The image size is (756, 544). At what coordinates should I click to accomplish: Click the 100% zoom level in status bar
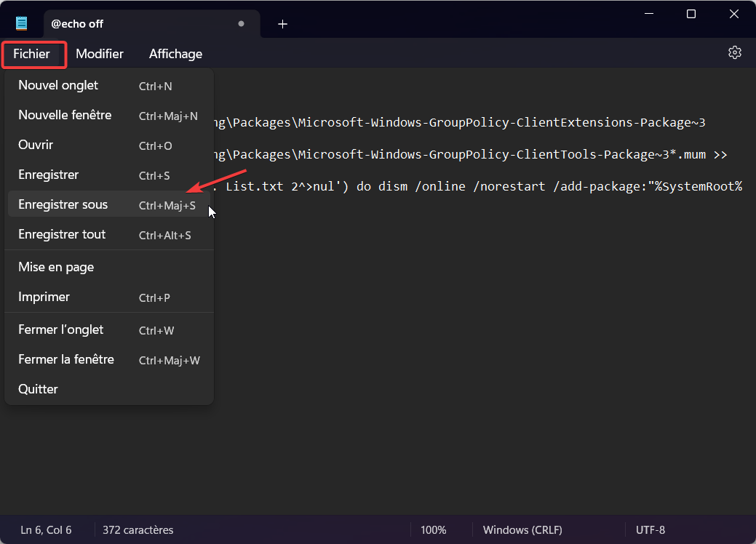[434, 530]
